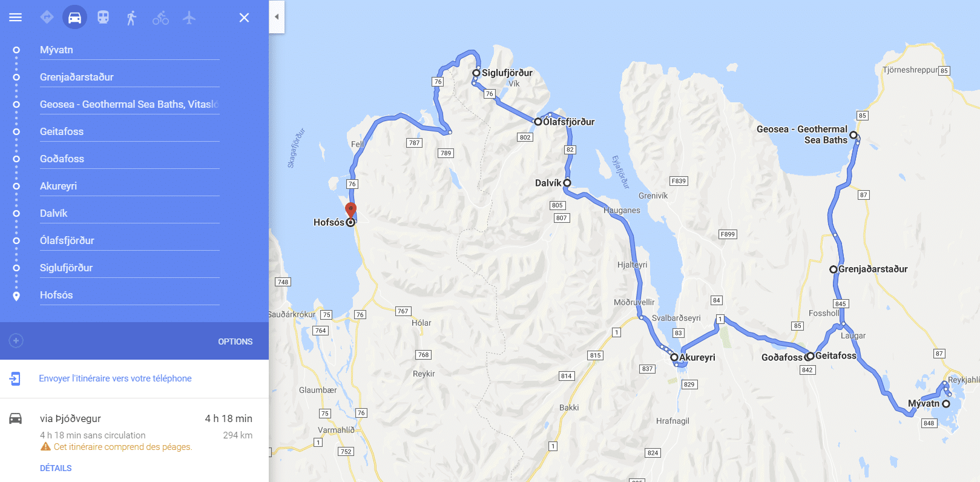Open route OPTIONS
The image size is (980, 482).
point(235,342)
